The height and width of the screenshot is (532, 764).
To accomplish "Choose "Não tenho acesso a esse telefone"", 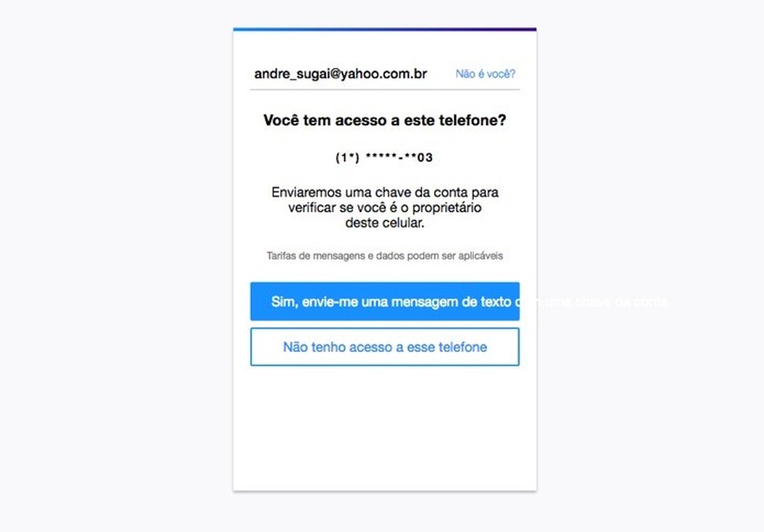I will (385, 347).
